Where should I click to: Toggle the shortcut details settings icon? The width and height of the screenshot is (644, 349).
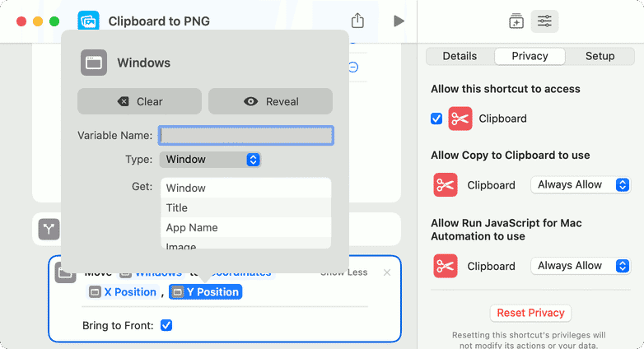[x=544, y=21]
